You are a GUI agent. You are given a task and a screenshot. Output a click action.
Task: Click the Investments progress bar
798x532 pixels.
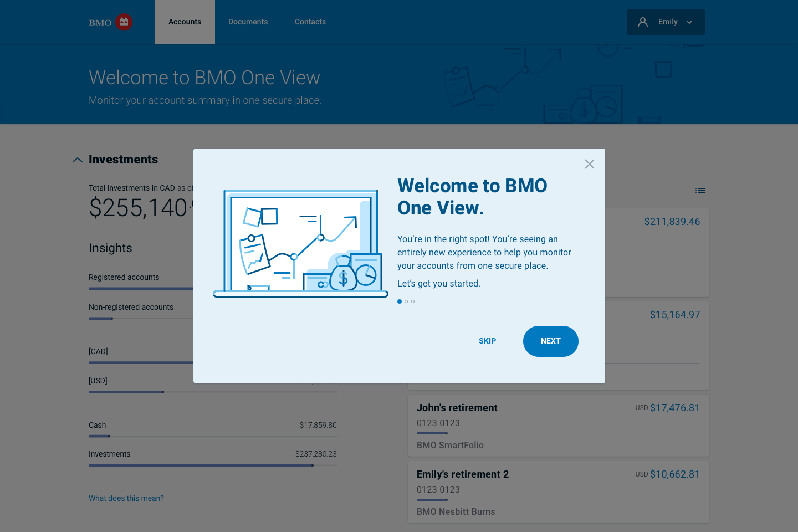[x=213, y=465]
